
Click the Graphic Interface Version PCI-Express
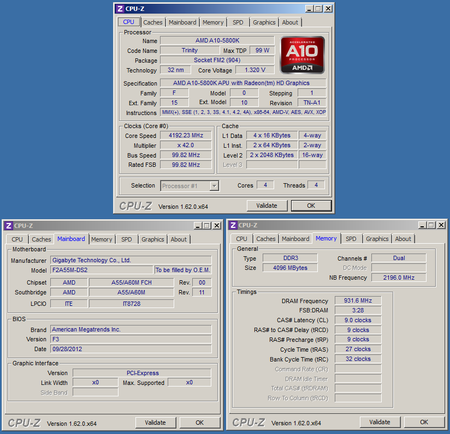tap(142, 373)
